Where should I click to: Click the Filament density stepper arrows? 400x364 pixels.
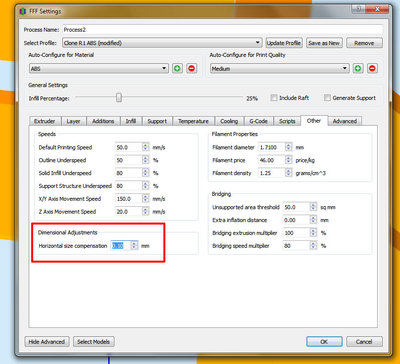tap(289, 173)
